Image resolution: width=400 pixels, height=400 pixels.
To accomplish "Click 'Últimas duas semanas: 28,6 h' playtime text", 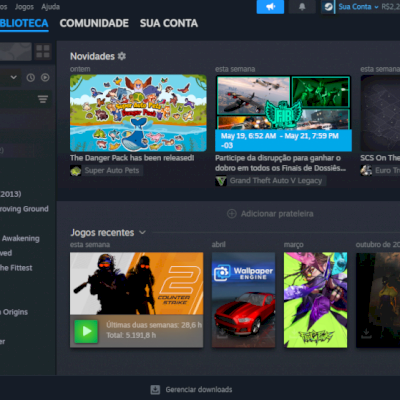I will (x=154, y=325).
